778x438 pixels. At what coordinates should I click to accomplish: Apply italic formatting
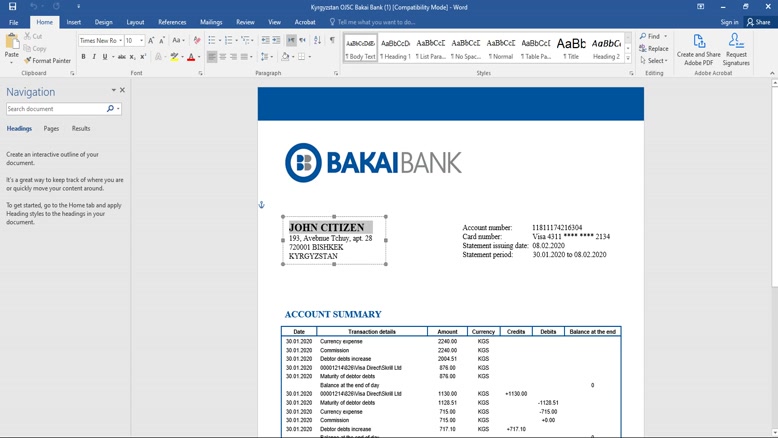tap(94, 57)
